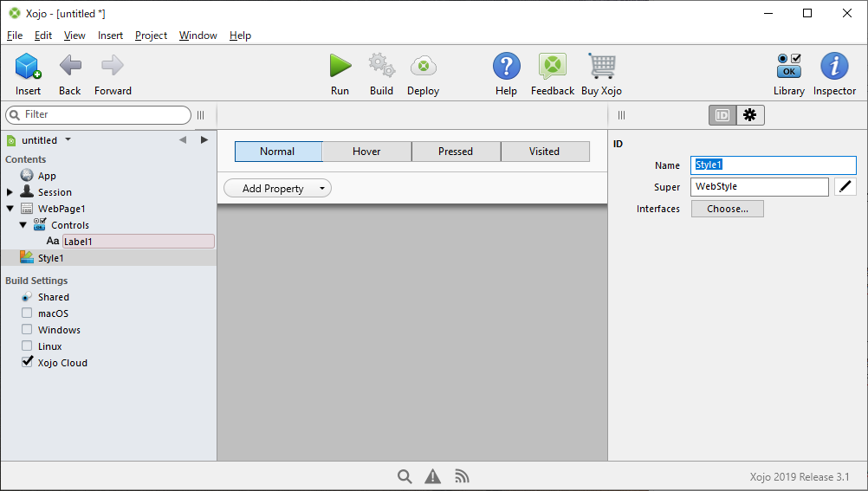Click the Insert cube toolbar icon

28,66
